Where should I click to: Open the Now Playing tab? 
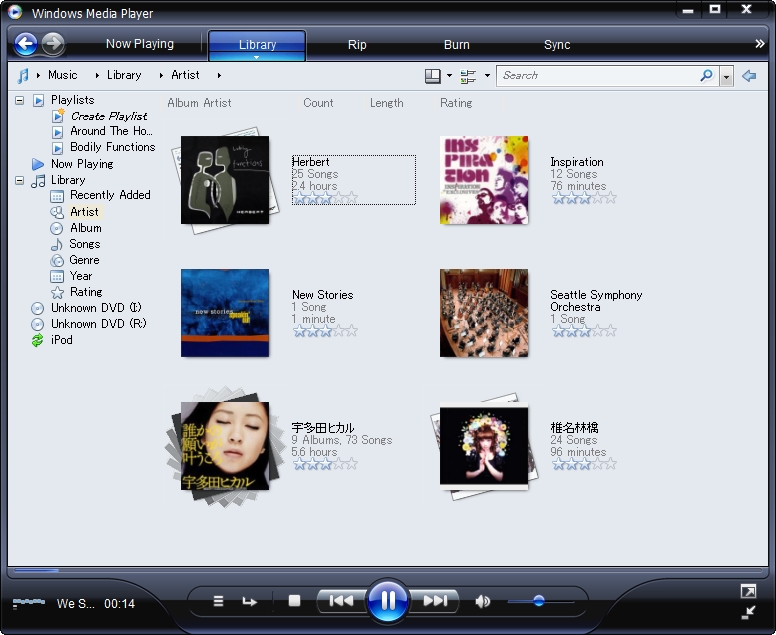tap(140, 44)
